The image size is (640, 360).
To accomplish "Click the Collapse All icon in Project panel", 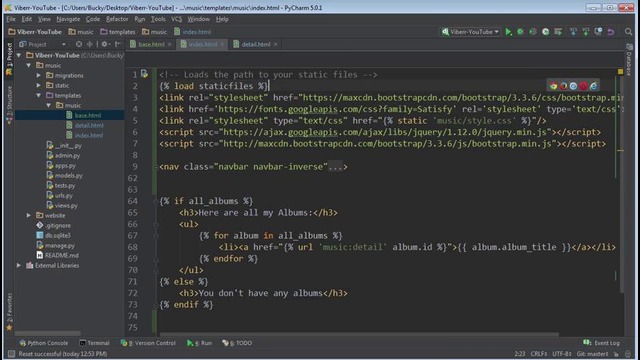I will point(89,44).
